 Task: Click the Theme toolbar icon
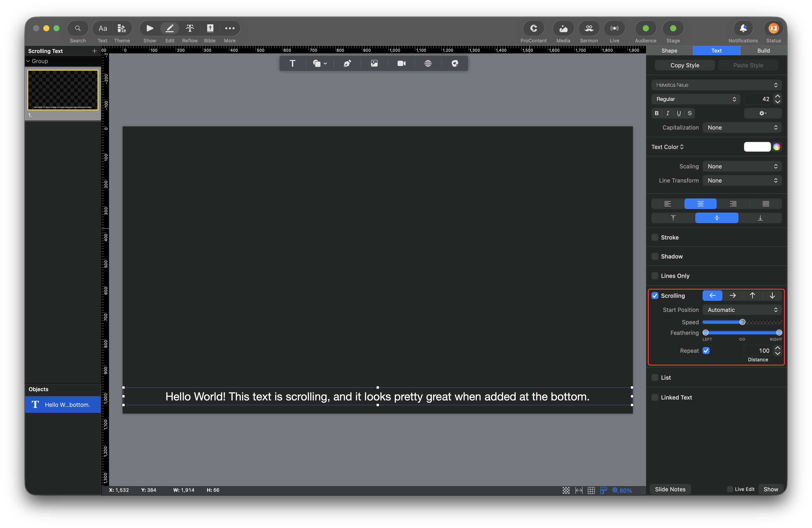click(122, 29)
